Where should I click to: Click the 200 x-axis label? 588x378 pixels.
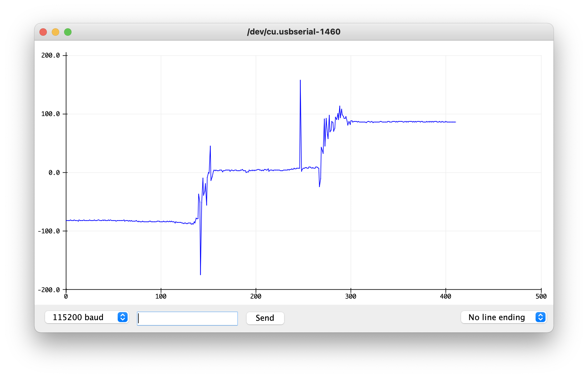coord(256,296)
